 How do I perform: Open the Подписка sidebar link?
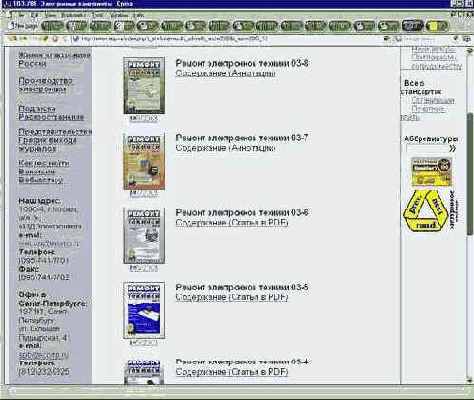[37, 109]
